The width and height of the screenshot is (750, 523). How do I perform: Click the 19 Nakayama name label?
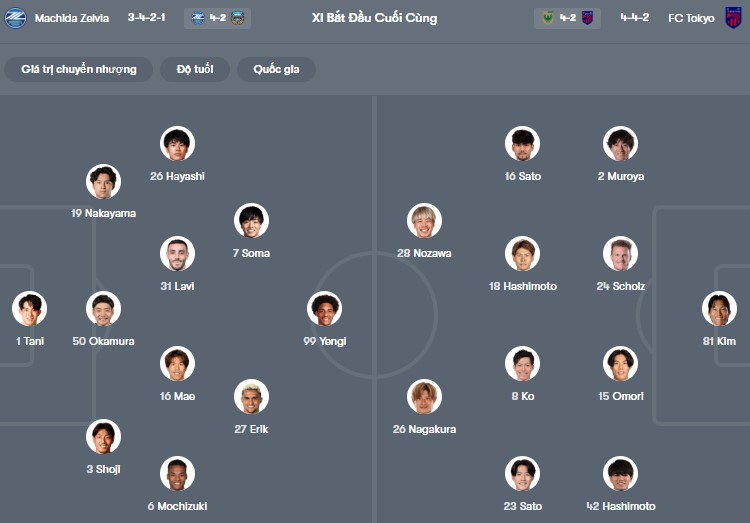(x=103, y=213)
